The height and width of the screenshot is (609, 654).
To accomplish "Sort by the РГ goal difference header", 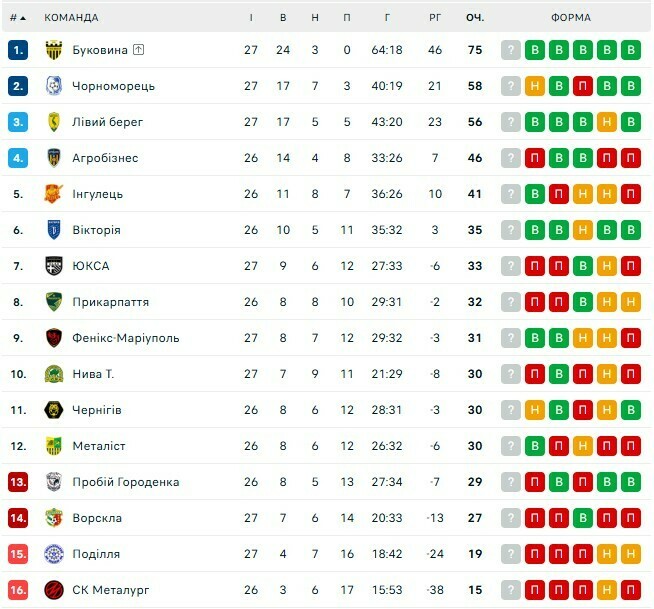I will coord(435,18).
